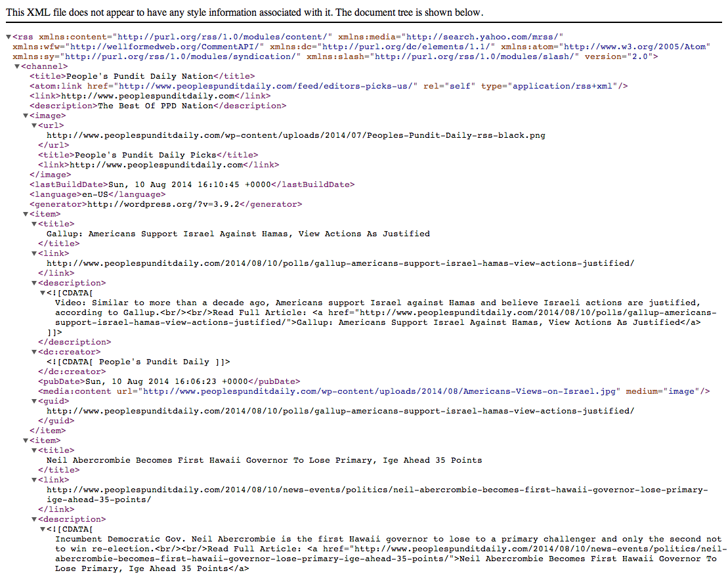Click the language value 'en-US'
This screenshot has height=573, width=728.
click(95, 194)
